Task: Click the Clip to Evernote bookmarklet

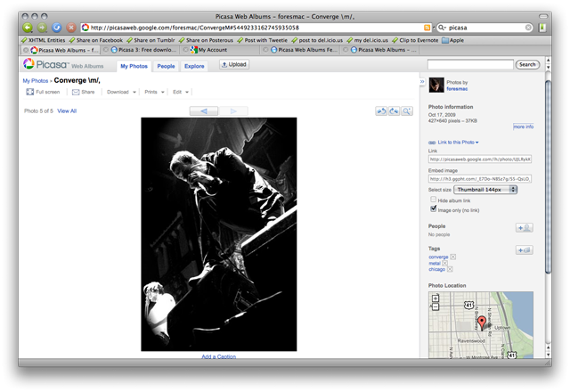Action: point(415,40)
